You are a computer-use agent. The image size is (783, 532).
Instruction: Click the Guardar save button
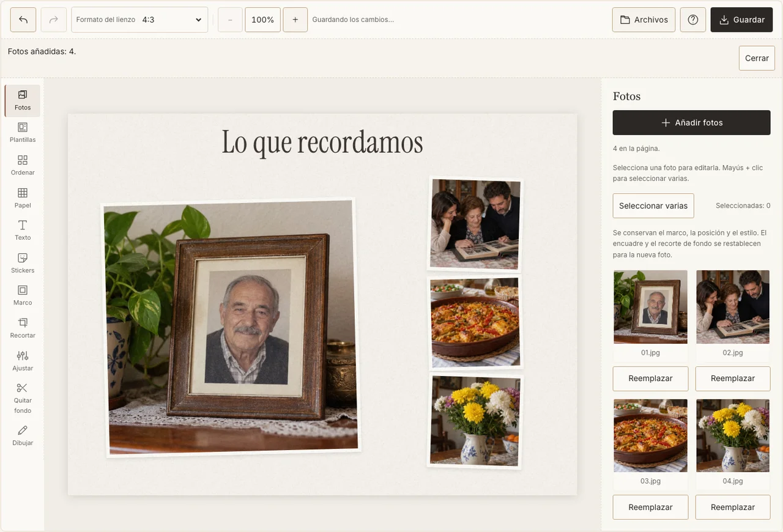coord(742,20)
